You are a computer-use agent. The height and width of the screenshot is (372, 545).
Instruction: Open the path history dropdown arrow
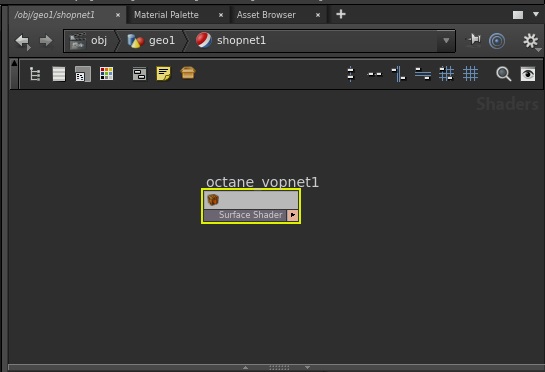tap(446, 41)
